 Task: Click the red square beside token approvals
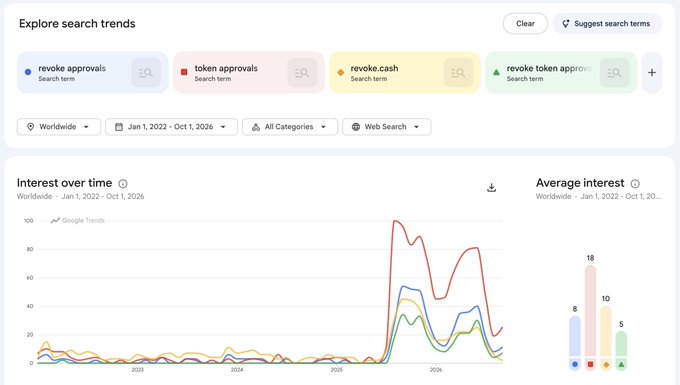(x=184, y=72)
